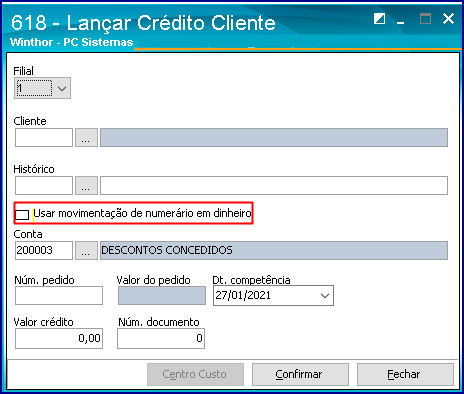Click the Cliente label
Screen dimensions: 464x394
pos(30,121)
